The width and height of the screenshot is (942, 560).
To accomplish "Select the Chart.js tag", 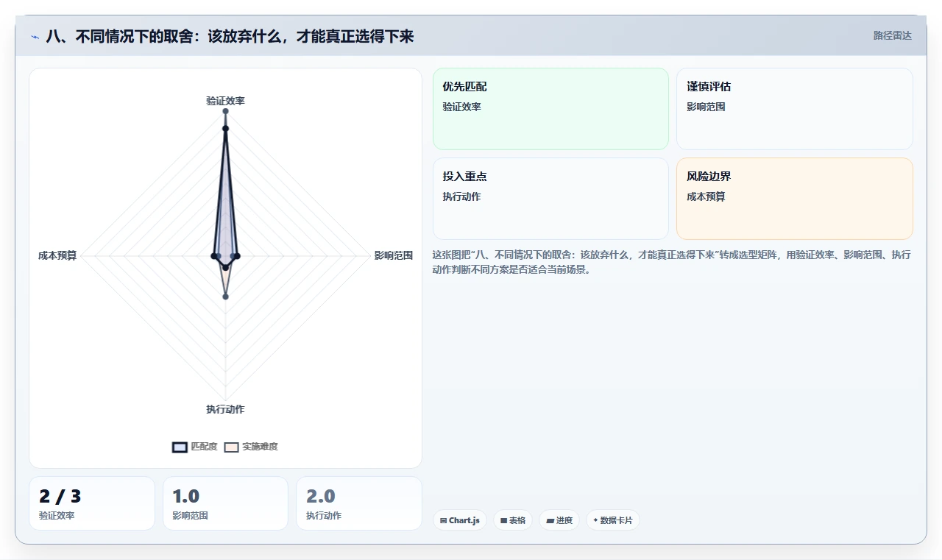I will tap(460, 520).
